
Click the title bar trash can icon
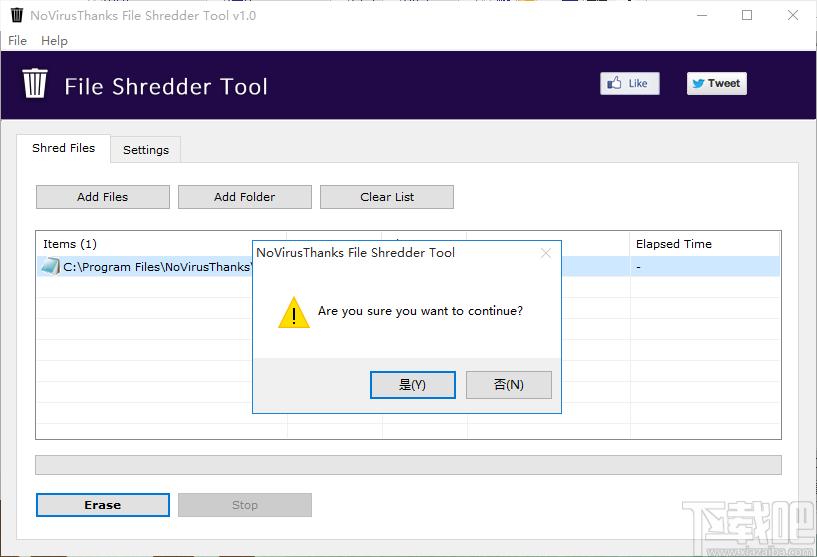(17, 15)
